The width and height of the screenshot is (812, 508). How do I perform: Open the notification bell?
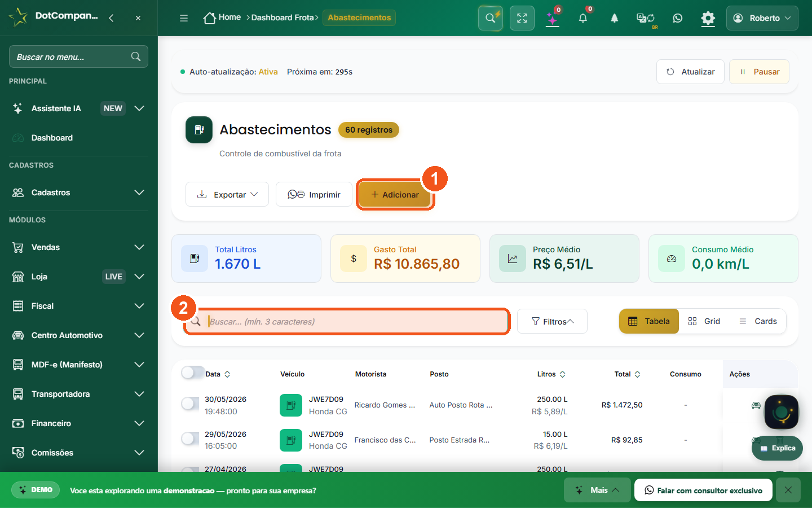583,18
